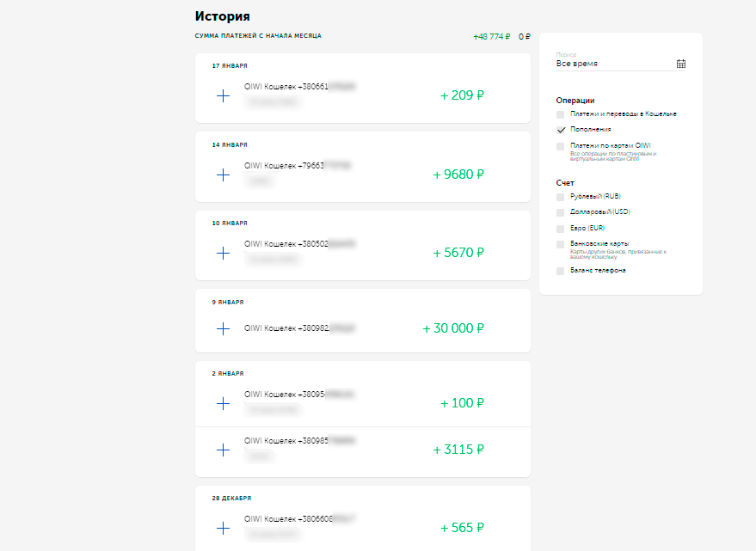Click the 'Операции' section heading
The image size is (756, 551).
(x=575, y=101)
